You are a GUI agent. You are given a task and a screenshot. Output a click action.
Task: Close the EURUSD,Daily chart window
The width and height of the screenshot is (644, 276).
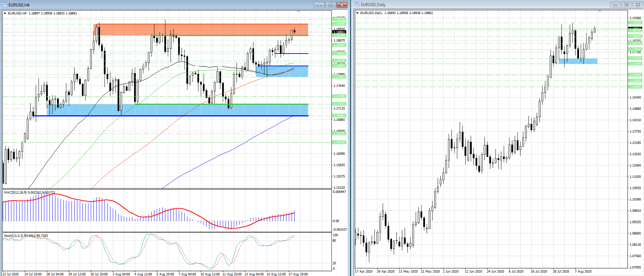click(638, 4)
